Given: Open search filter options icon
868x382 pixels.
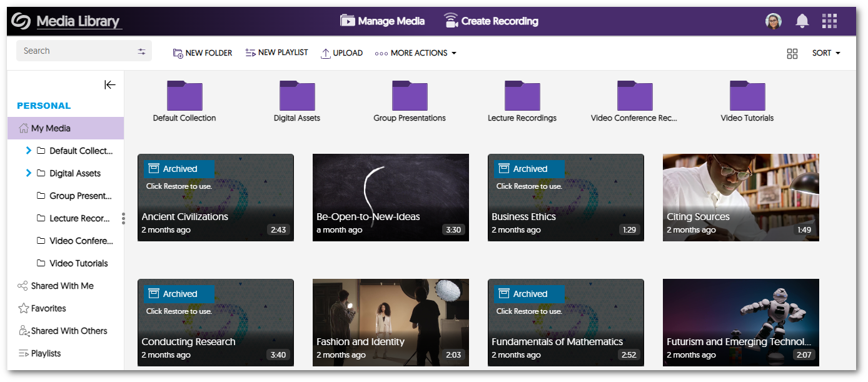Looking at the screenshot, I should (x=142, y=51).
